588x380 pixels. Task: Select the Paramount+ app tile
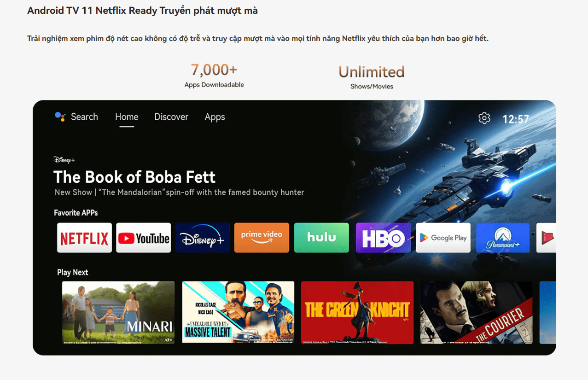[x=503, y=238]
